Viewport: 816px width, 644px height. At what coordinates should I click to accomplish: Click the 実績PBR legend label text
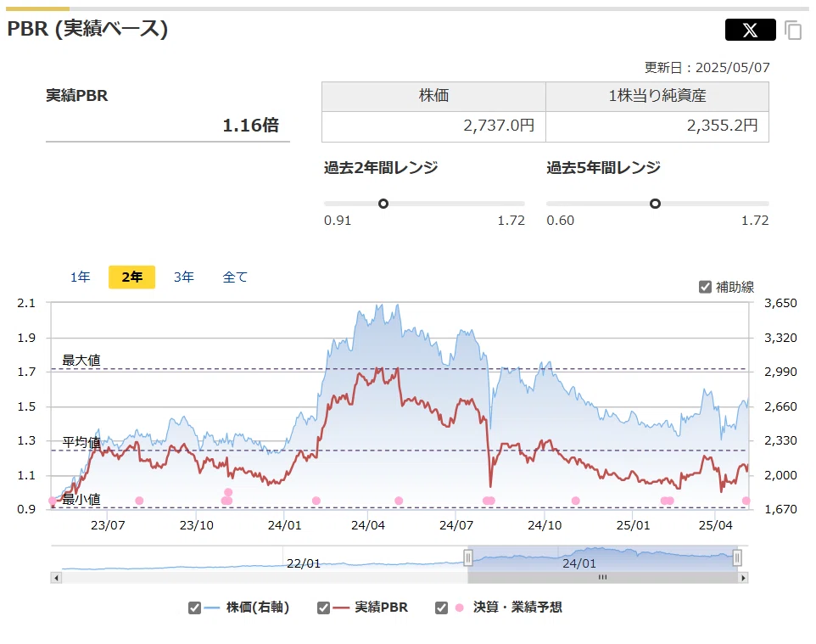click(x=381, y=608)
